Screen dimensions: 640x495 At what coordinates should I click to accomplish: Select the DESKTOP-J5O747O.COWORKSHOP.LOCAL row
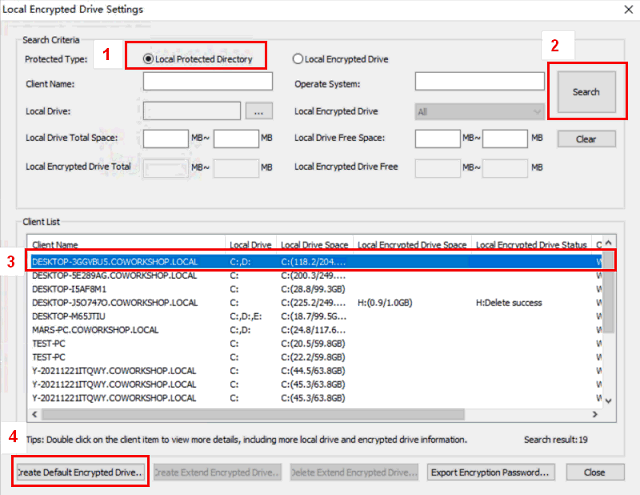[x=114, y=301]
